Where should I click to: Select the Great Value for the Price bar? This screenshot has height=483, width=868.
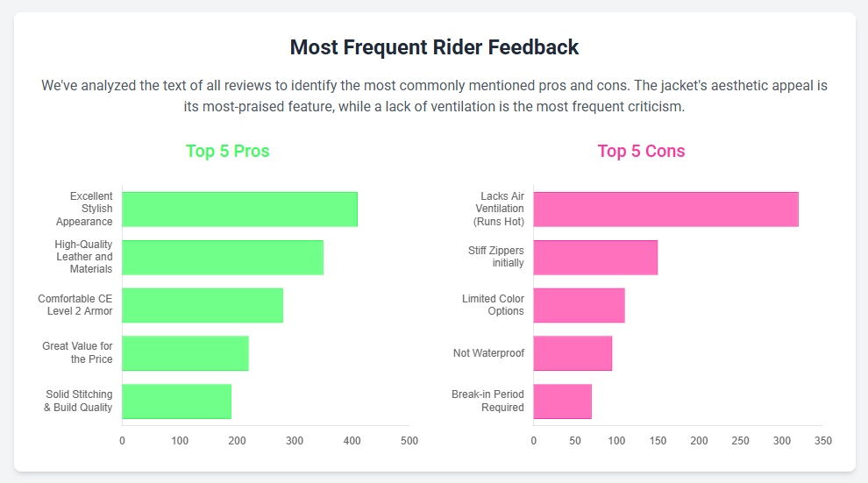pyautogui.click(x=185, y=352)
